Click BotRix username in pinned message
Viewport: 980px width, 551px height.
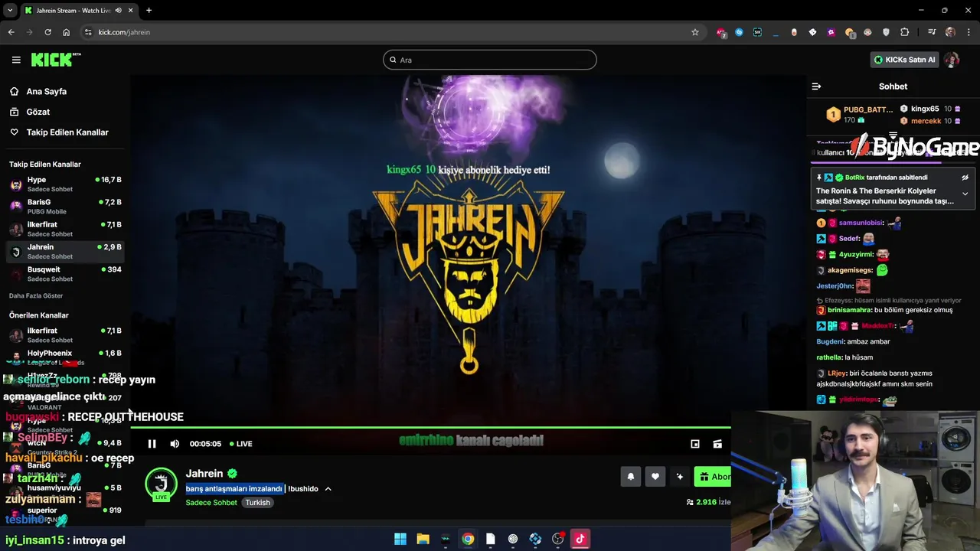(x=855, y=178)
